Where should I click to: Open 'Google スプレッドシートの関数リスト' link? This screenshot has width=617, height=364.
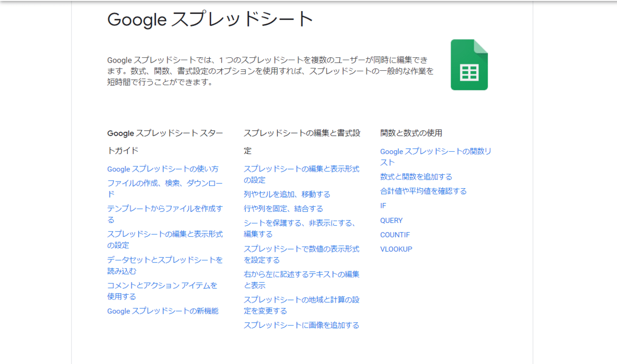pyautogui.click(x=436, y=157)
